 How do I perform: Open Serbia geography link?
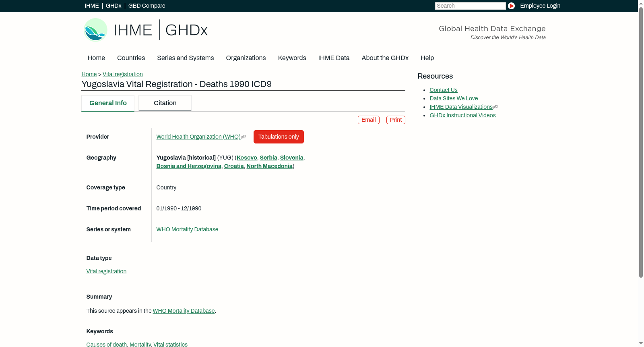point(268,158)
